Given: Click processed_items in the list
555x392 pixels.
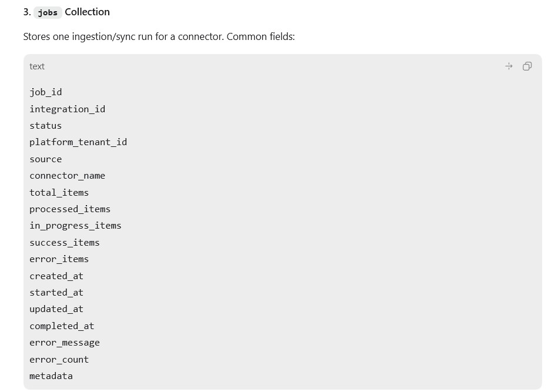Looking at the screenshot, I should (70, 209).
